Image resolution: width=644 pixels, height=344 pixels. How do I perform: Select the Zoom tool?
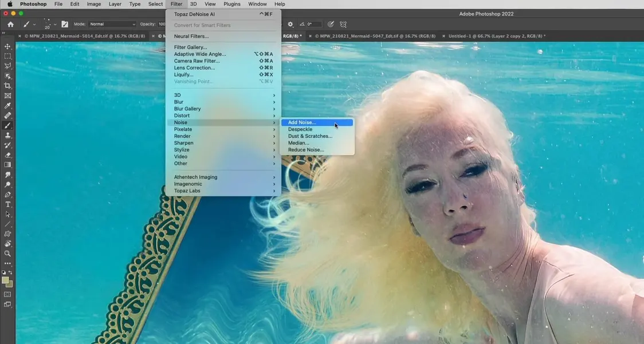7,254
